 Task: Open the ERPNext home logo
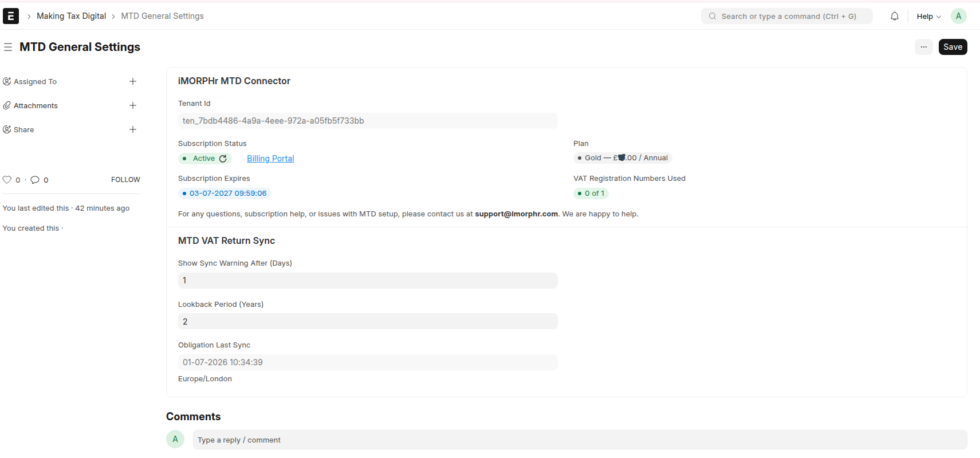coord(11,16)
